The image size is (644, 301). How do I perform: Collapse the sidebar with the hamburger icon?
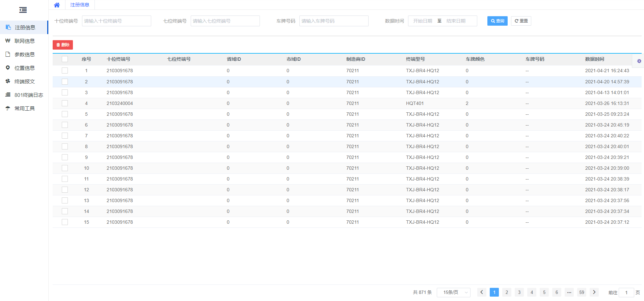(23, 10)
